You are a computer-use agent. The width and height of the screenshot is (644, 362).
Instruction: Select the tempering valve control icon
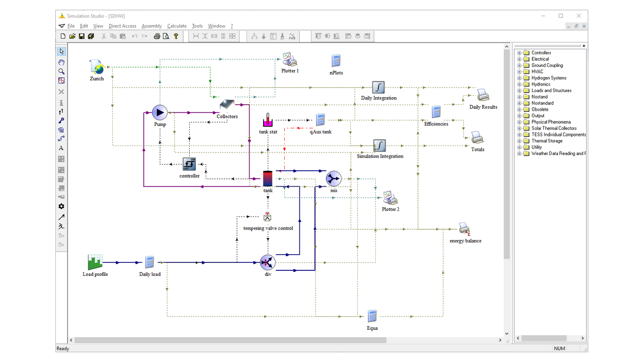(268, 217)
